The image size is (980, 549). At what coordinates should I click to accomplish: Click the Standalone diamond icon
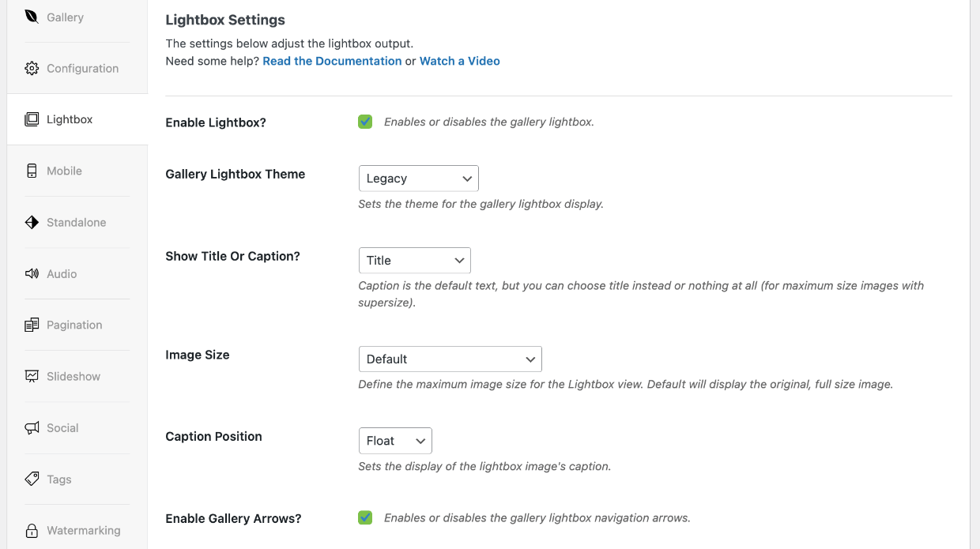point(32,222)
